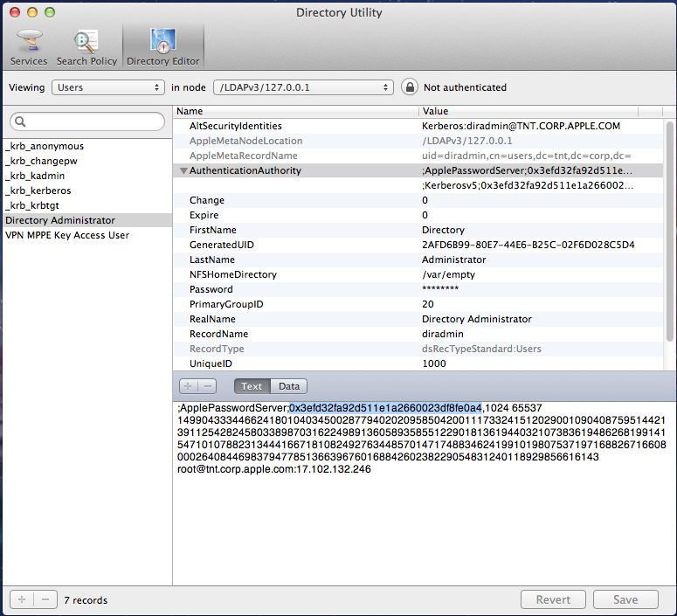This screenshot has width=677, height=616.
Task: Click the Not authenticated status text
Action: coord(465,87)
